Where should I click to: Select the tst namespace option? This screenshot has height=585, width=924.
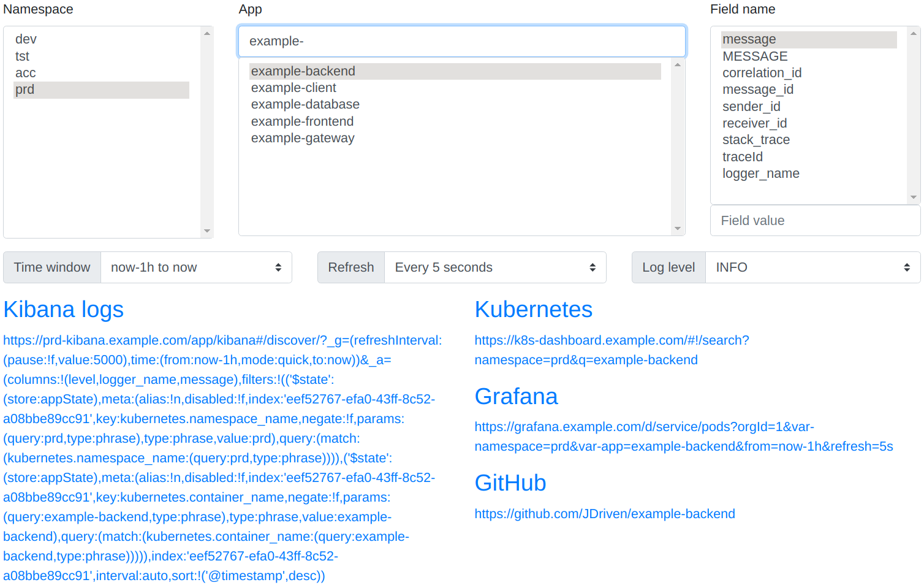[x=102, y=56]
